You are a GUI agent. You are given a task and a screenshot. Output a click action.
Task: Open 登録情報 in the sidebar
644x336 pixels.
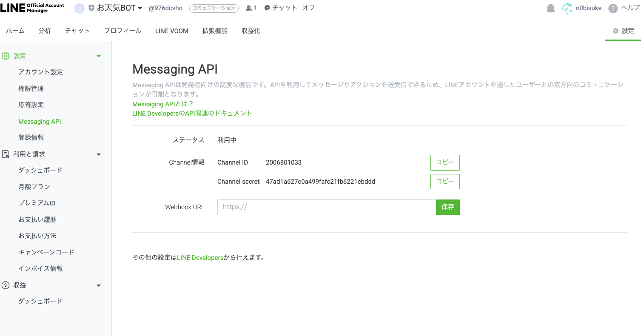pyautogui.click(x=31, y=137)
